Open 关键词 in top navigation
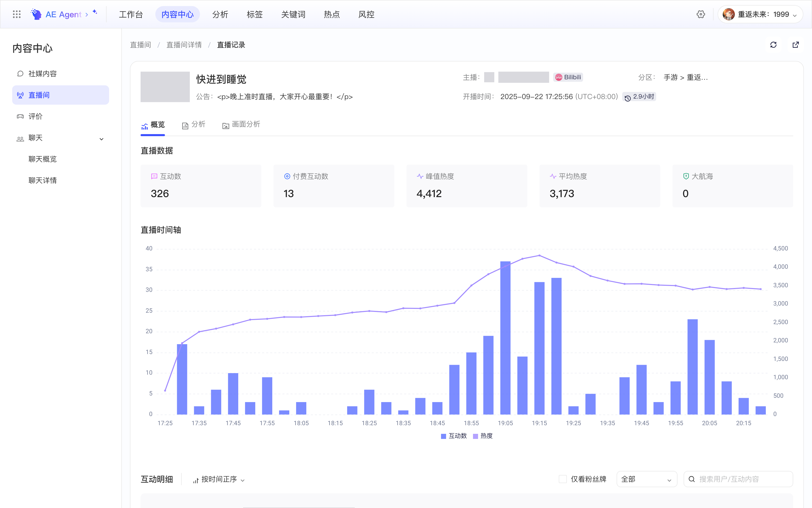Viewport: 812px width, 508px height. coord(293,14)
